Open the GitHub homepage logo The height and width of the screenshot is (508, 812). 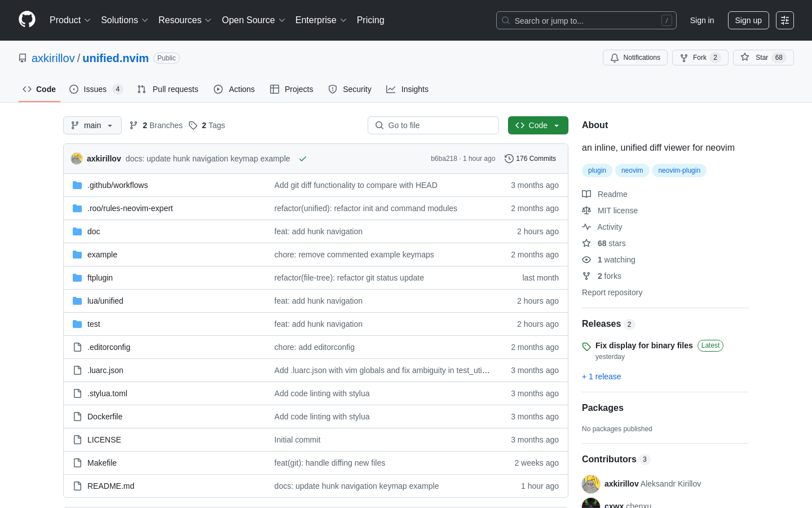pyautogui.click(x=27, y=20)
